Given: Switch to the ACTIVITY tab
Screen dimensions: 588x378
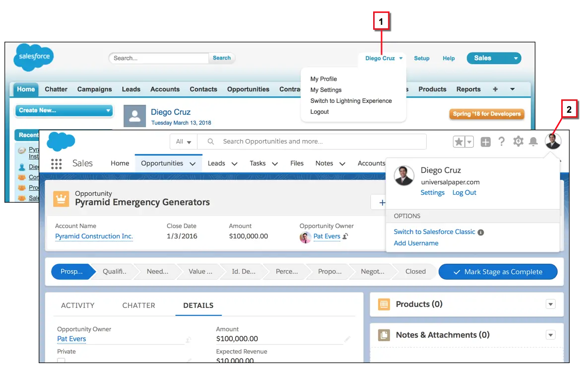Looking at the screenshot, I should click(77, 305).
